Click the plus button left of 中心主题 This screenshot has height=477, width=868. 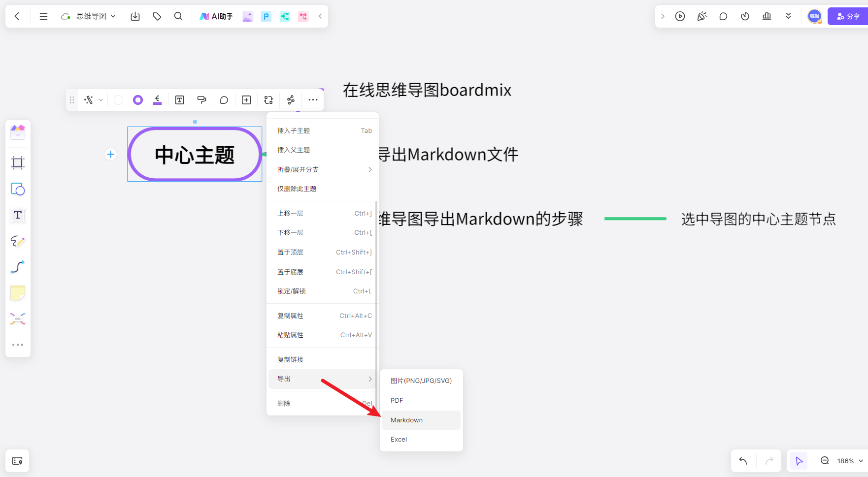(x=110, y=155)
